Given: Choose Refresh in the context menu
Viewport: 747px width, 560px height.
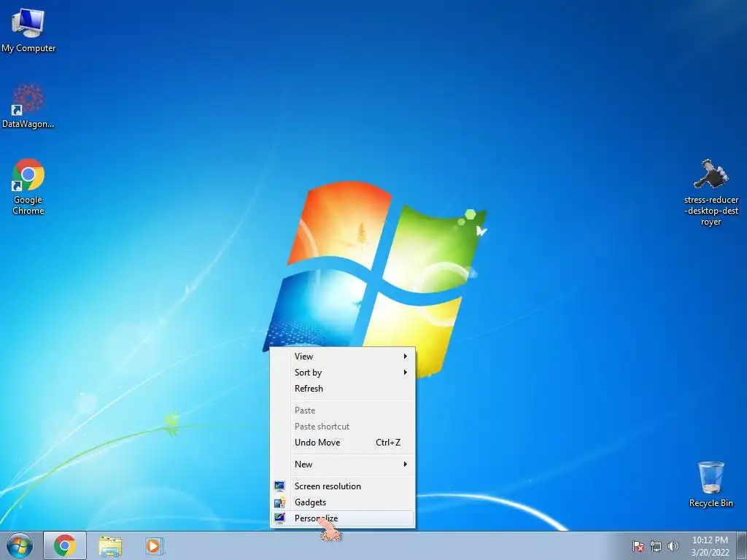Looking at the screenshot, I should (343, 389).
